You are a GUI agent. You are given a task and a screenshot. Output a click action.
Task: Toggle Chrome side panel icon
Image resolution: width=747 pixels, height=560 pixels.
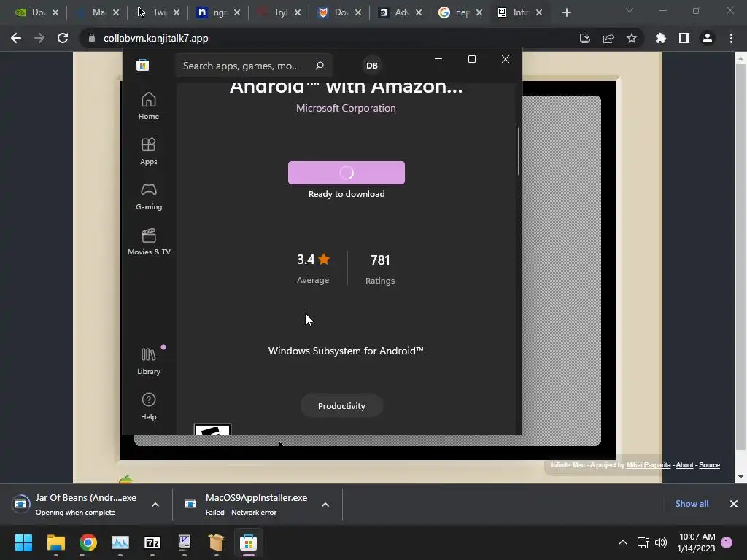[x=684, y=38]
